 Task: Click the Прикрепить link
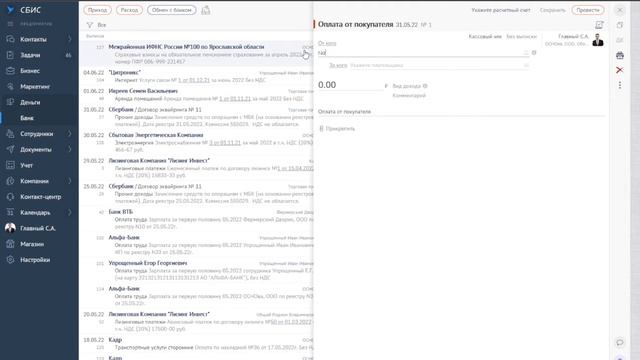tap(340, 129)
